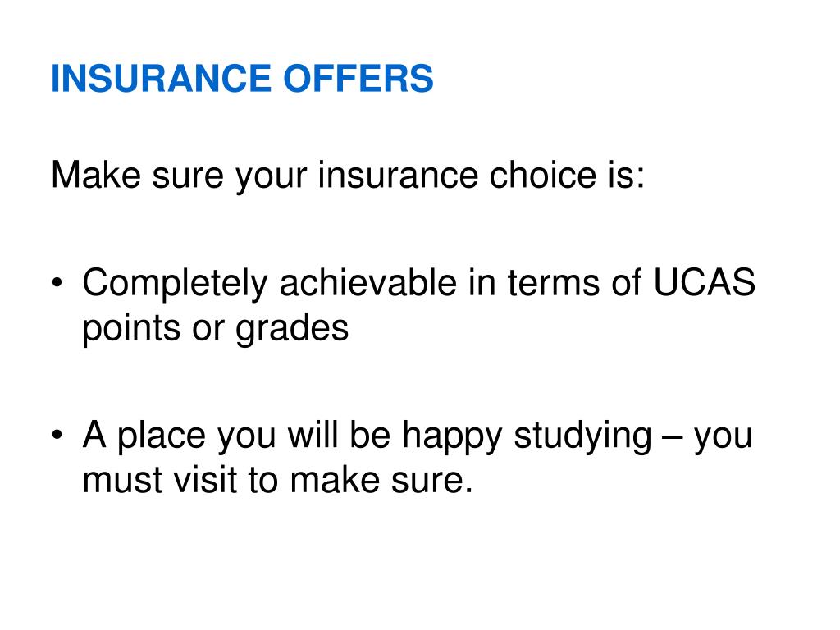Click the word INSURANCE in the blue title

[162, 79]
